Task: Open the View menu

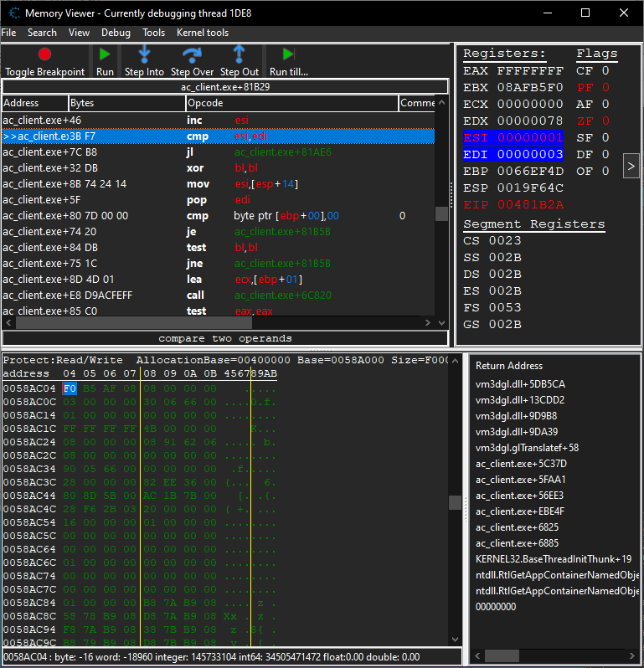Action: pos(79,33)
